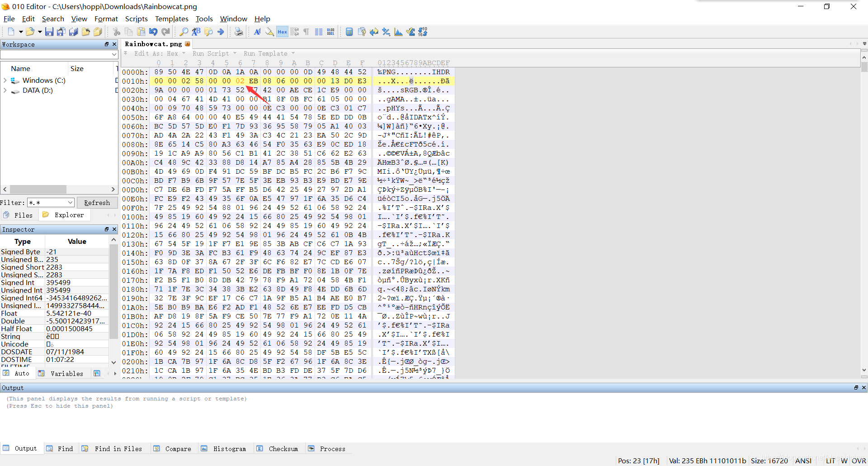Expand the DATA (D:) drive node
The image size is (868, 466).
click(5, 90)
